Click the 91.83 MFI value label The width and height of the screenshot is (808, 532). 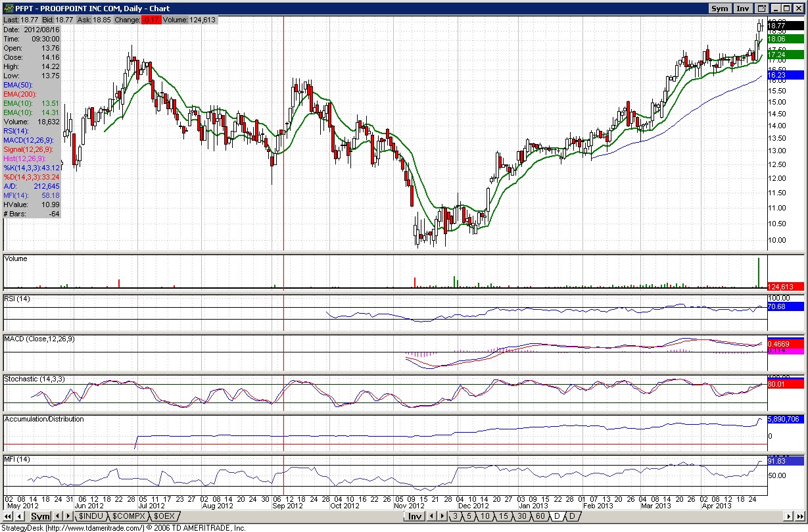coord(784,462)
